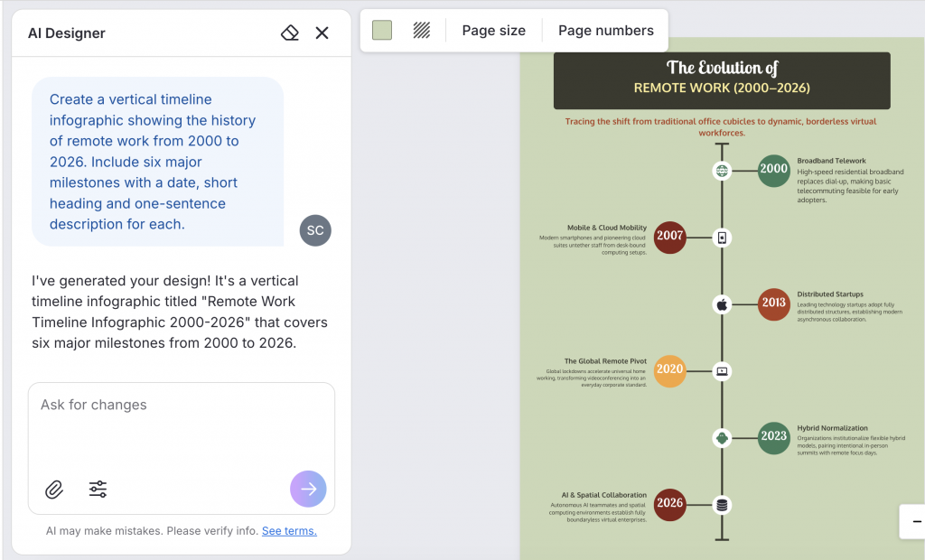Select the 2013 year circle
This screenshot has height=560, width=925.
(774, 304)
